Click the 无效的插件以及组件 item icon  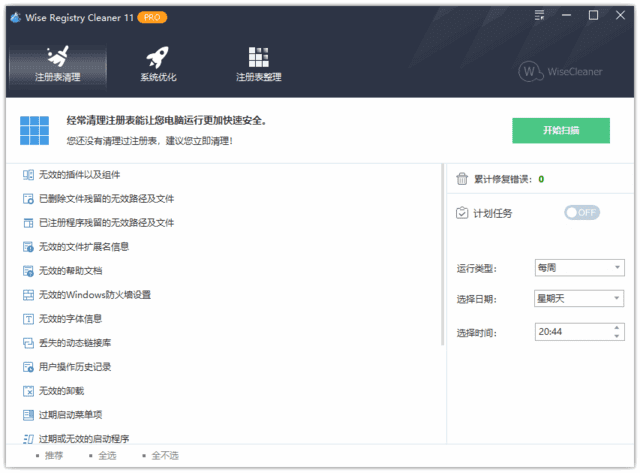(x=28, y=175)
